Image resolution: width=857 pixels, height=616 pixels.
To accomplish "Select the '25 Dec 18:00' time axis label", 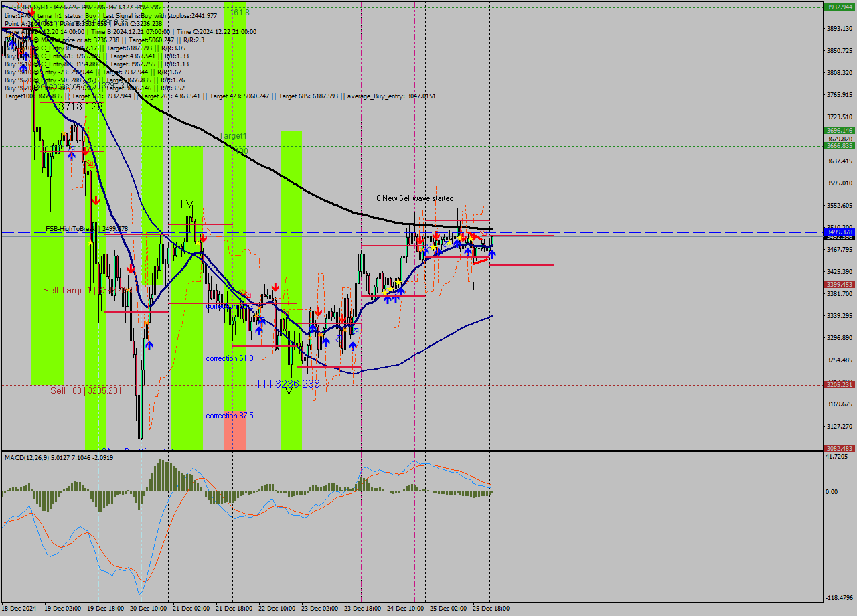I will click(x=491, y=609).
